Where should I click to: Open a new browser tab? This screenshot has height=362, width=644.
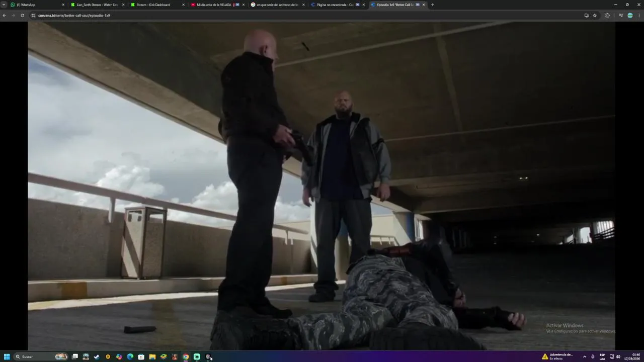pos(433,5)
